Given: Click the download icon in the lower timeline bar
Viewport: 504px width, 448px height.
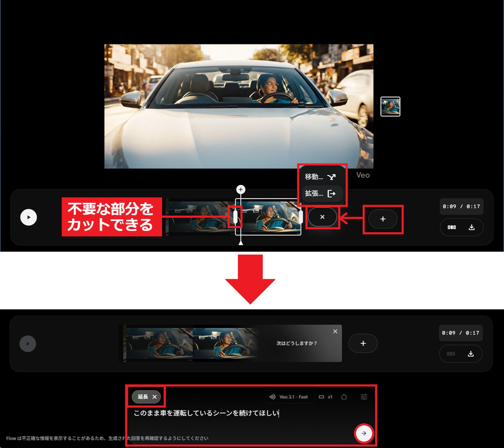Looking at the screenshot, I should point(471,354).
